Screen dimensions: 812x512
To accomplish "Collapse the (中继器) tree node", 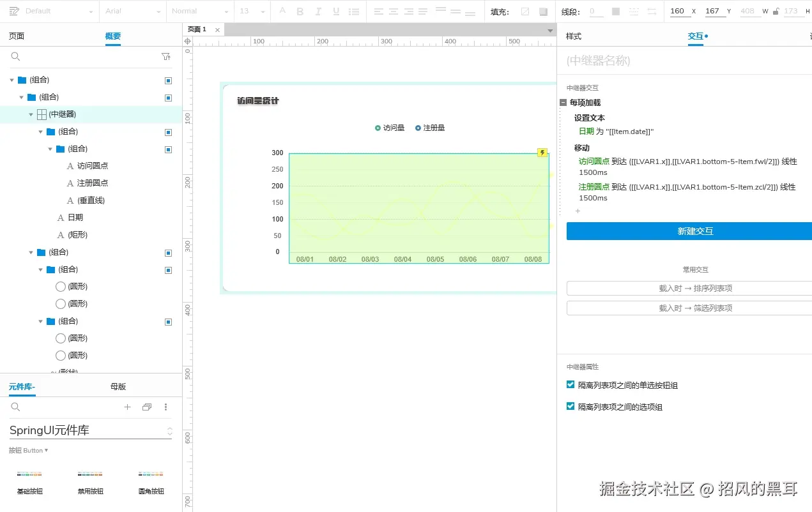I will [31, 114].
